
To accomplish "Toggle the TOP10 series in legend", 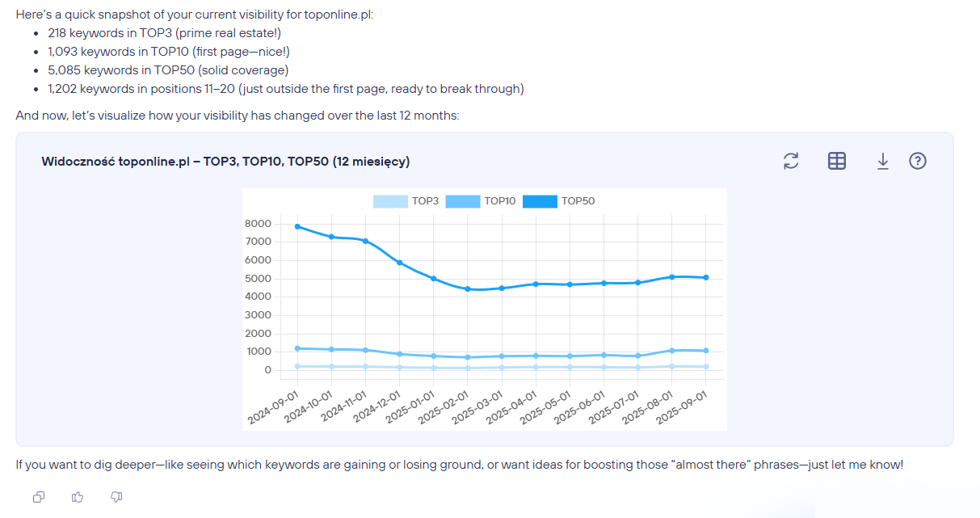I will pyautogui.click(x=481, y=201).
